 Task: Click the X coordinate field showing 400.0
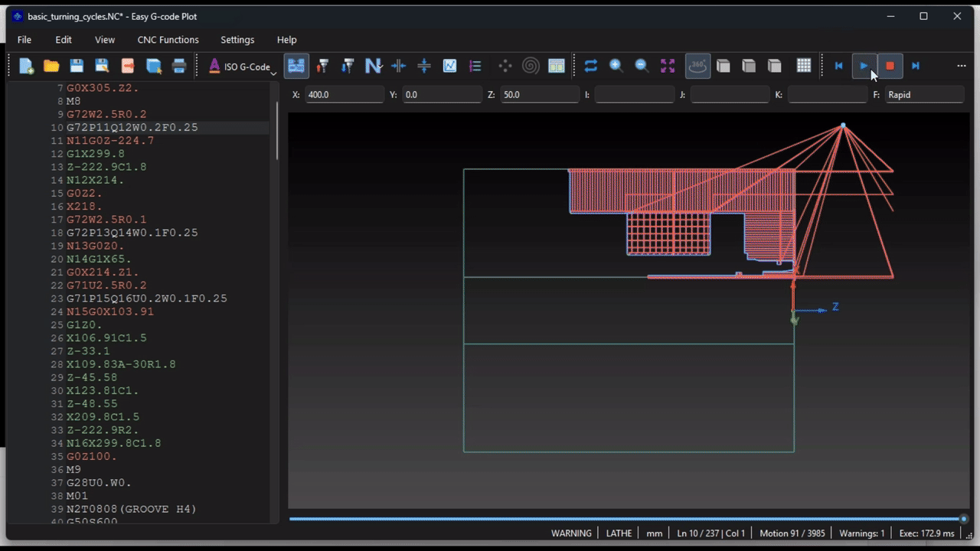pos(345,95)
